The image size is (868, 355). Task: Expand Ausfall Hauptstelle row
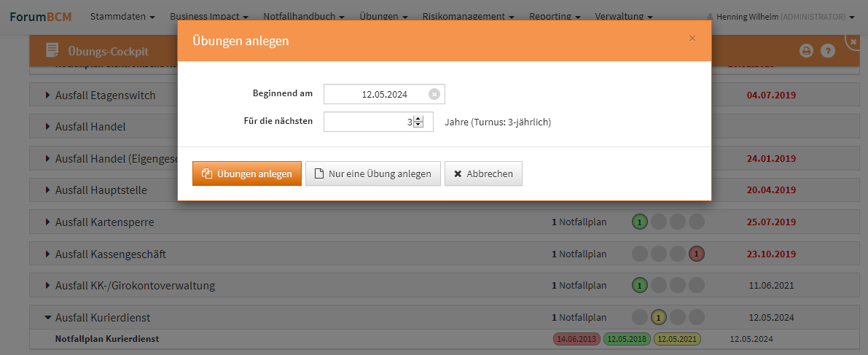[48, 190]
